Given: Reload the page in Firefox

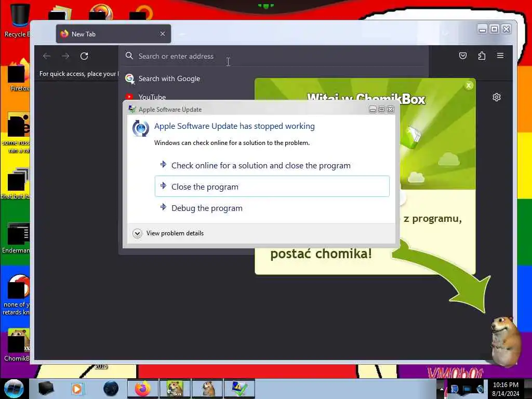Looking at the screenshot, I should click(84, 56).
